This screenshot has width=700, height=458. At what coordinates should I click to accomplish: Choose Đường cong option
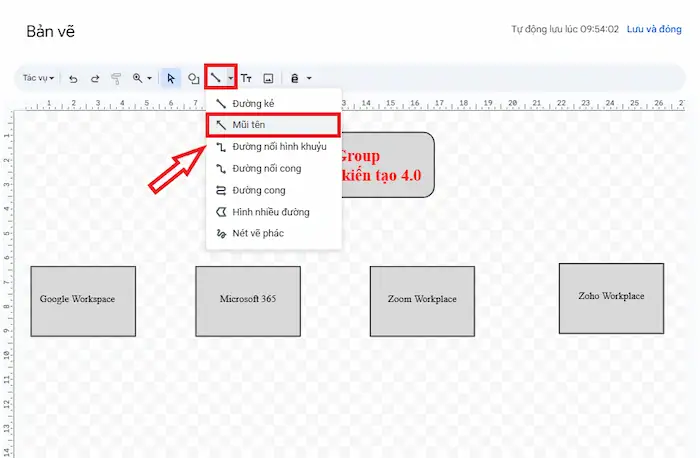pos(274,190)
